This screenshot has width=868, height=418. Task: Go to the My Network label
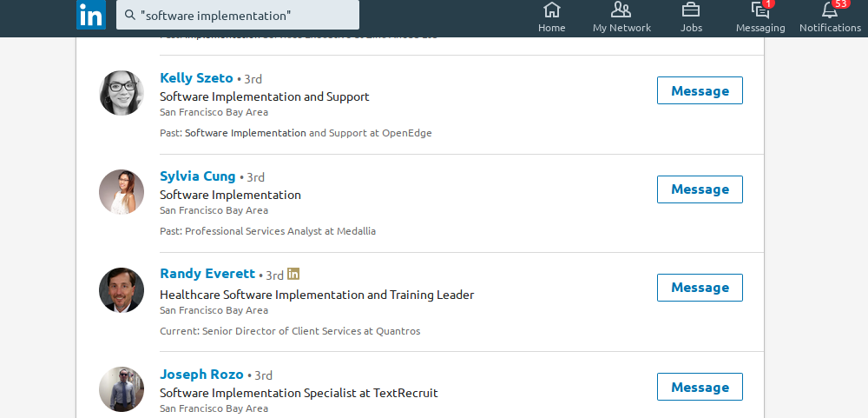tap(621, 28)
